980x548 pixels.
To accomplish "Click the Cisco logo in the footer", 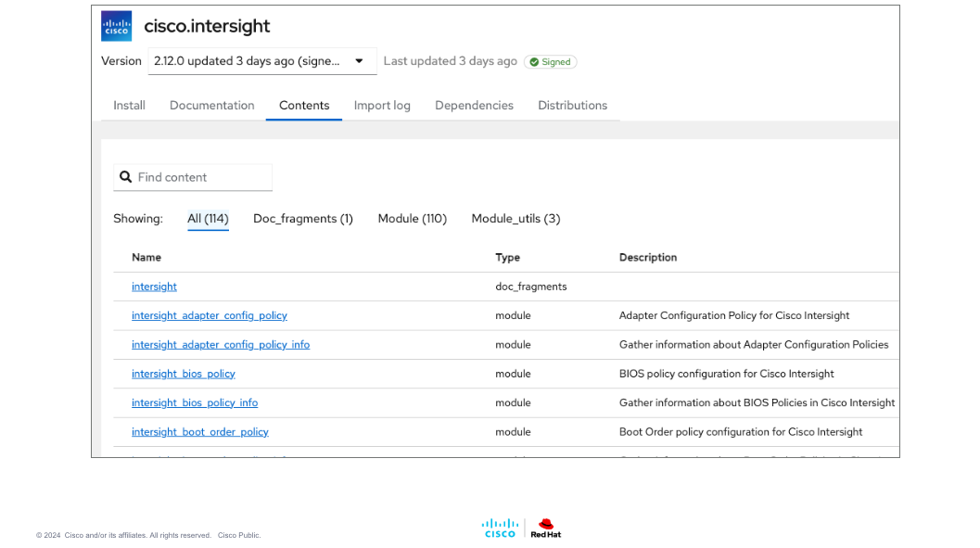I will tap(500, 529).
